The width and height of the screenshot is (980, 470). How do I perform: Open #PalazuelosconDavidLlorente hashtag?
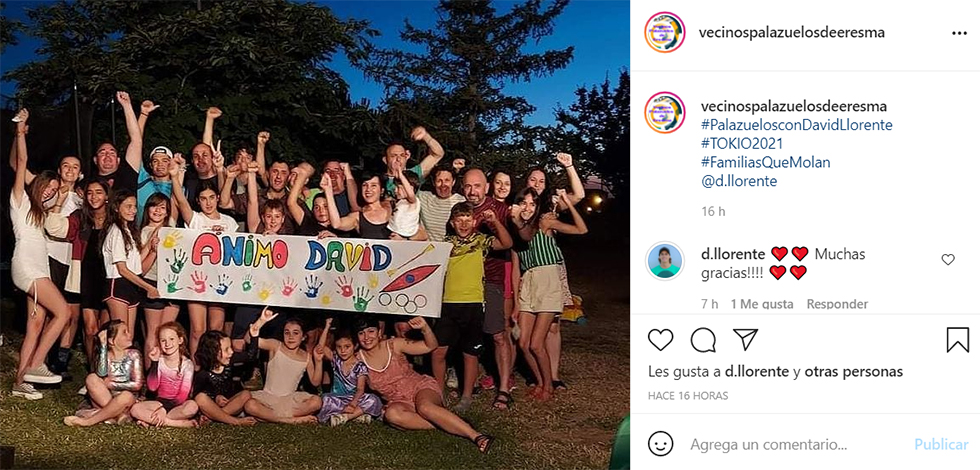click(797, 124)
